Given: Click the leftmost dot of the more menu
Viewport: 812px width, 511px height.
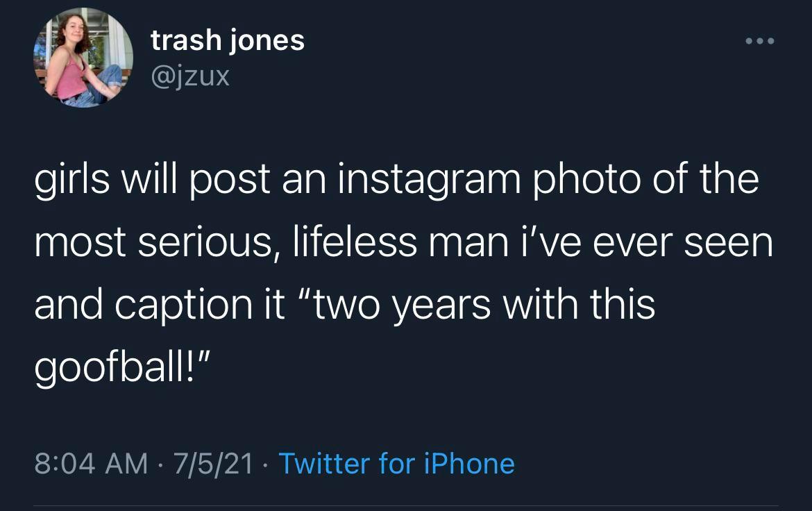Looking at the screenshot, I should pyautogui.click(x=748, y=41).
